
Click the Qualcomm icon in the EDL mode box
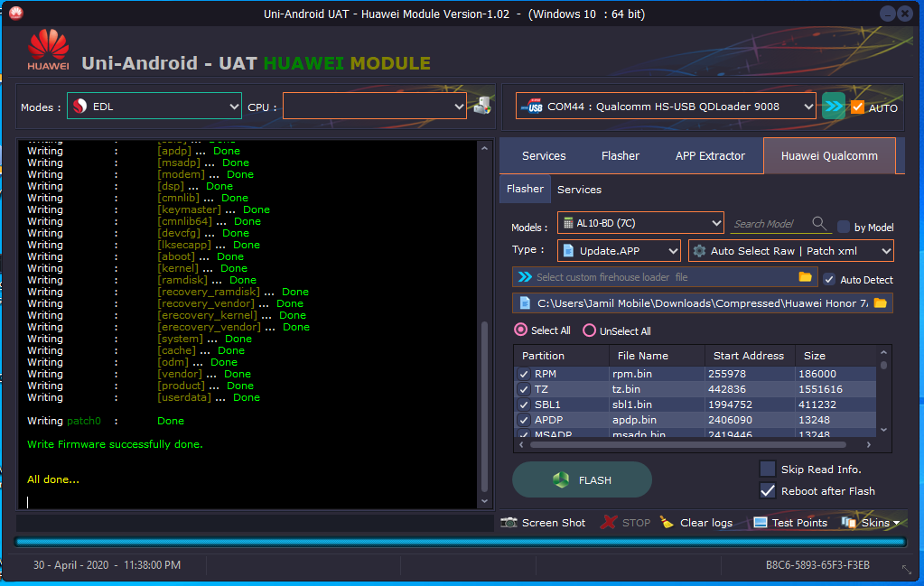point(80,106)
